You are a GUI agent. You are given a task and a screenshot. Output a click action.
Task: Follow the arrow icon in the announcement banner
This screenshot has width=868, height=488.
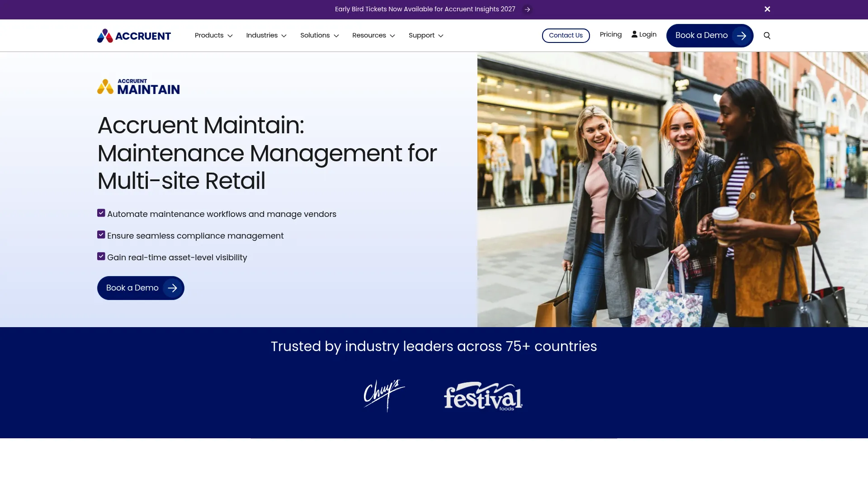(527, 9)
